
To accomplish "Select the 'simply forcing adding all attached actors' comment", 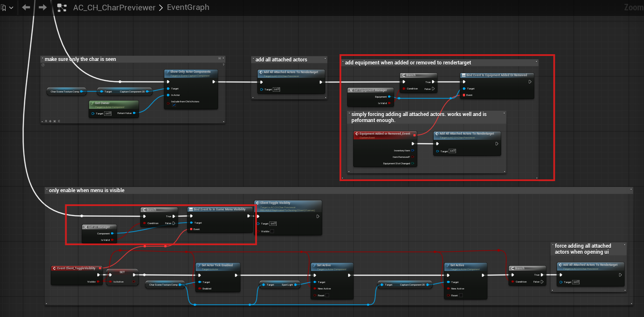I will click(x=419, y=117).
